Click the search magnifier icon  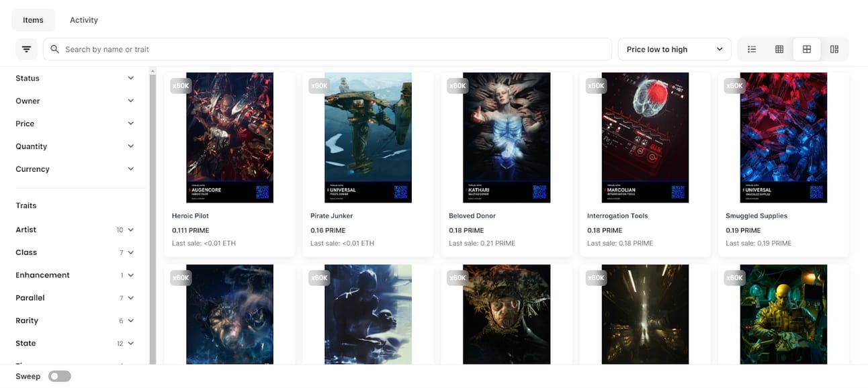click(55, 49)
